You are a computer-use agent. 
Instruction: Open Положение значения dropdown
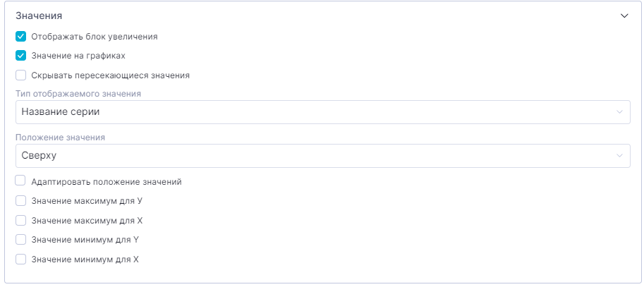click(322, 156)
